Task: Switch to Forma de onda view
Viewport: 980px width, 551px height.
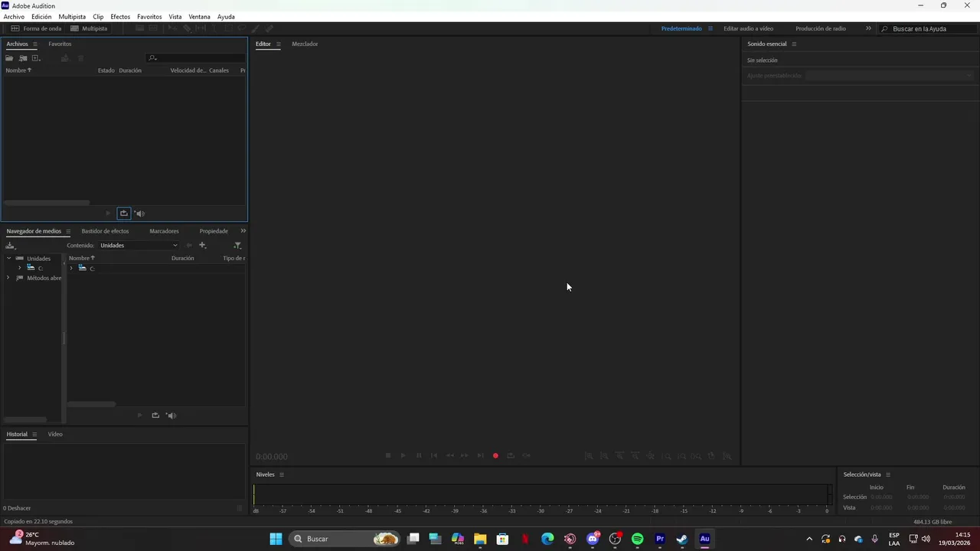Action: pyautogui.click(x=36, y=28)
